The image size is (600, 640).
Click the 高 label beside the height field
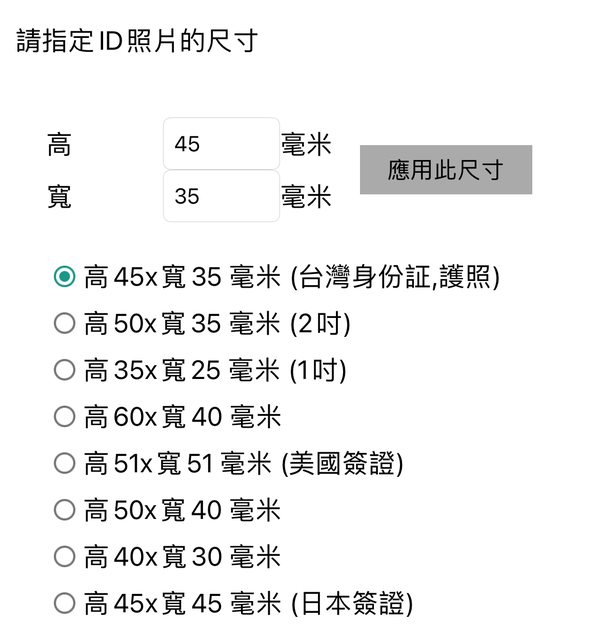click(59, 145)
